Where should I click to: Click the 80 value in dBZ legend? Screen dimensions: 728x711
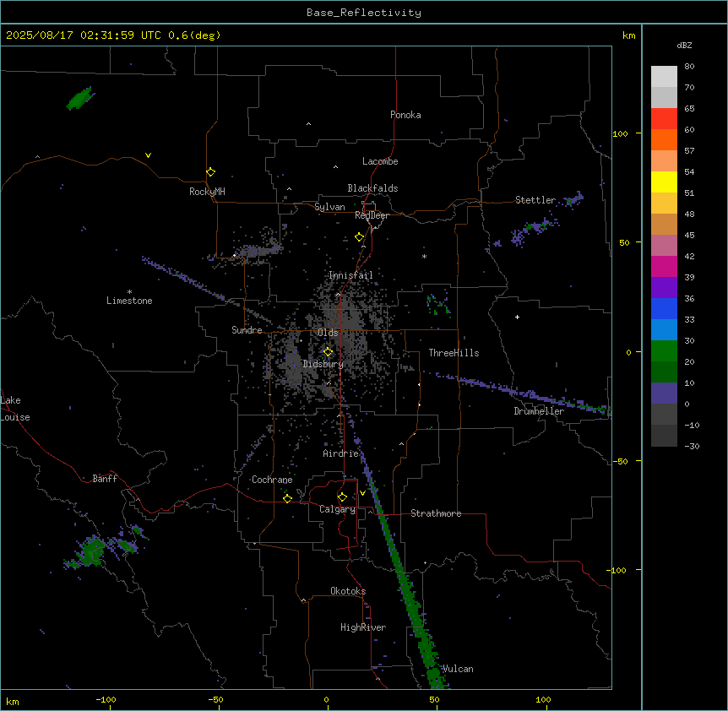(x=689, y=67)
